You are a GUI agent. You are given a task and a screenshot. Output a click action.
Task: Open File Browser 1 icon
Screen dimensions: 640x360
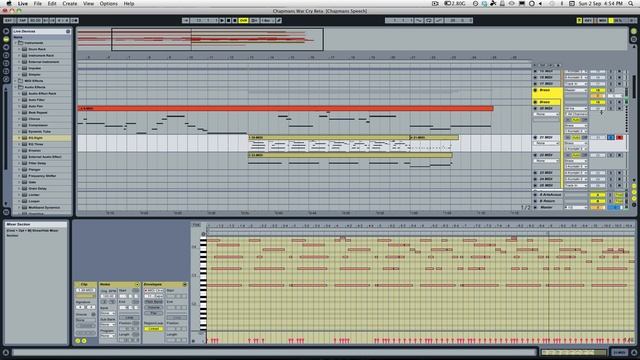[x=6, y=56]
